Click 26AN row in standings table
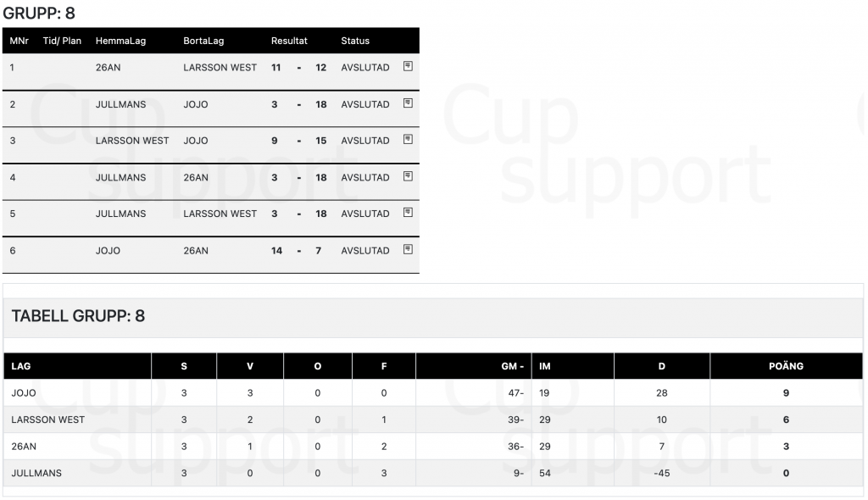Viewport: 868px width, 500px height. tap(433, 447)
